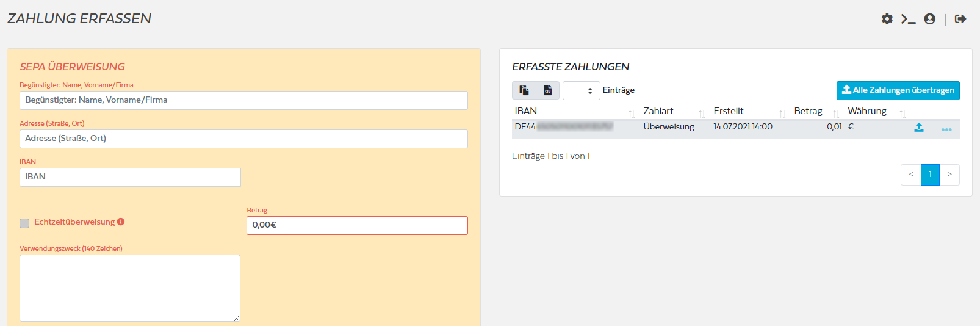This screenshot has width=980, height=326.
Task: Click into the Begünstigter name field
Action: (243, 100)
